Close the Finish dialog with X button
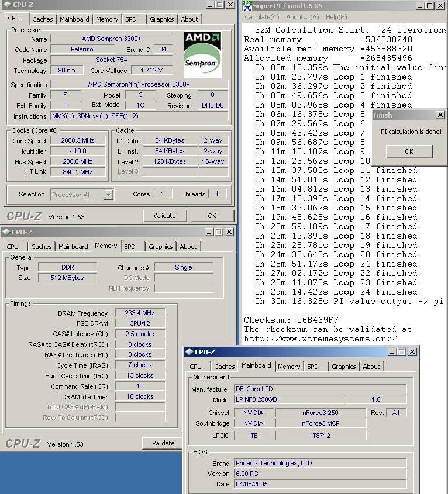Image resolution: width=448 pixels, height=494 pixels. 440,115
